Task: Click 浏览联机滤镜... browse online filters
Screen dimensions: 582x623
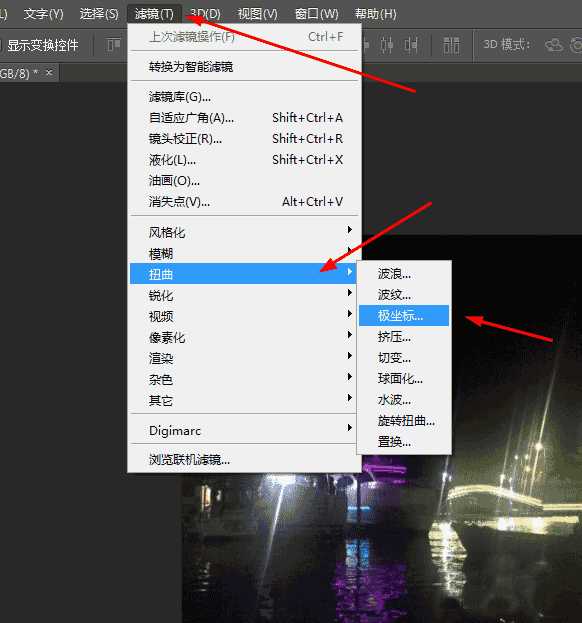Action: pyautogui.click(x=244, y=460)
